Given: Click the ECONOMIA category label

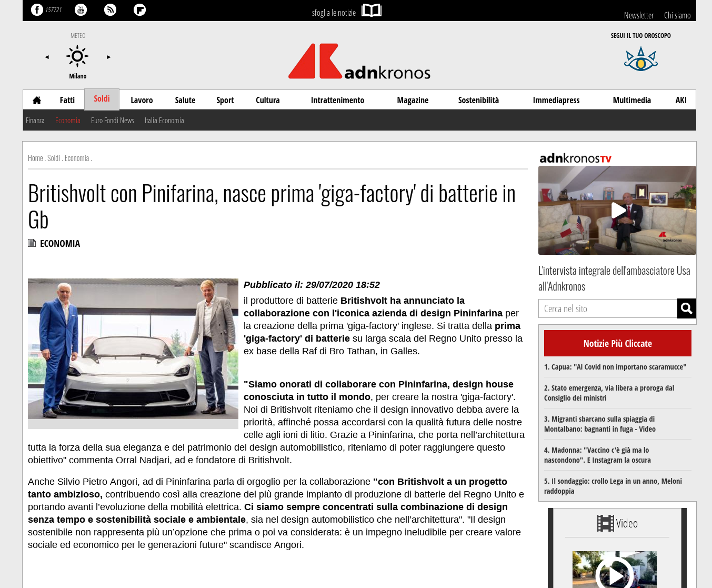Looking at the screenshot, I should pos(60,243).
